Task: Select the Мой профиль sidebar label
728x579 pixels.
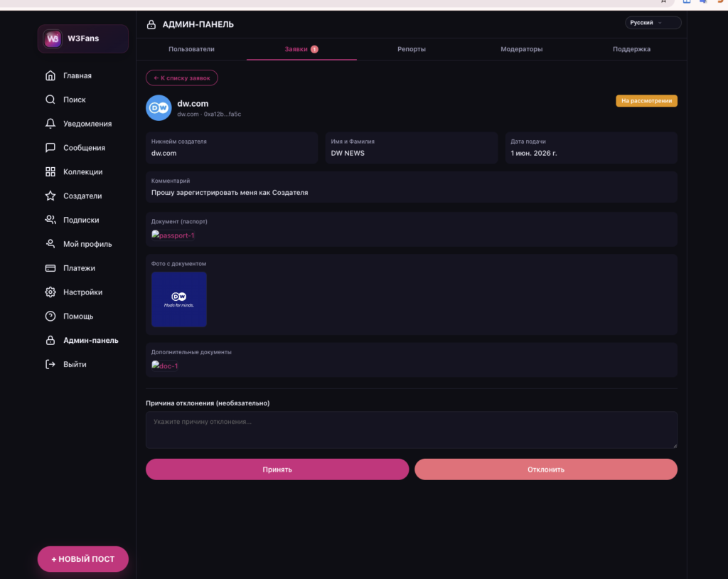Action: (x=87, y=244)
